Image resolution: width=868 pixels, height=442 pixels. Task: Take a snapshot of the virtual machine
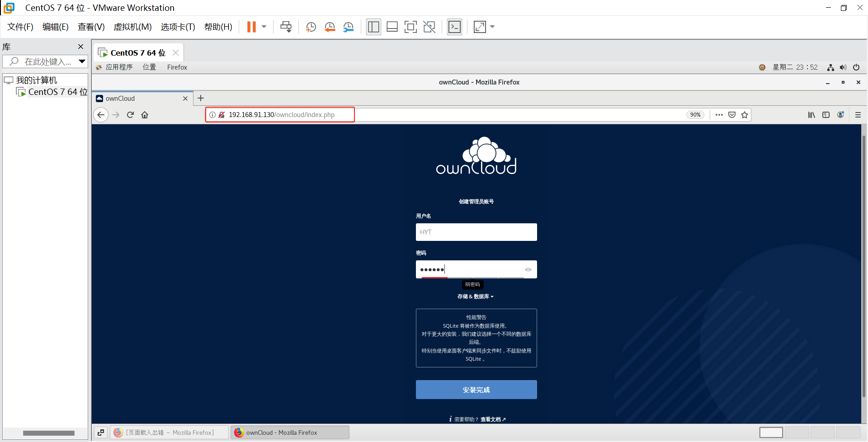point(311,27)
